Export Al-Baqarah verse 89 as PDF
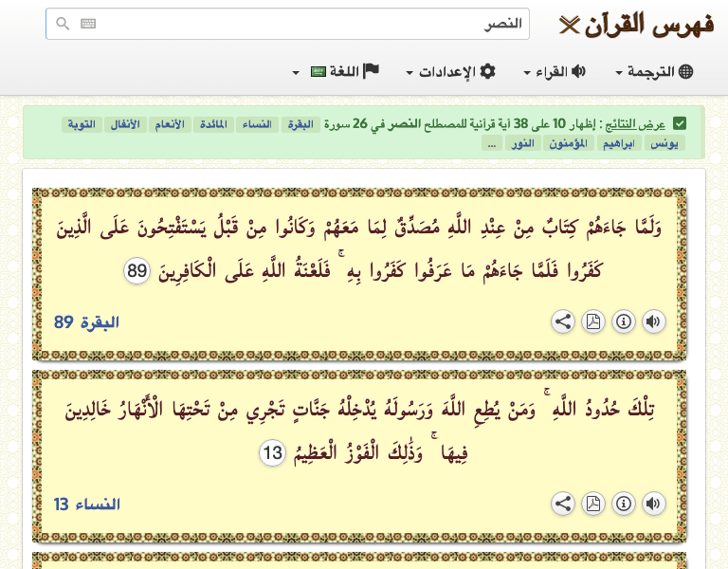Viewport: 728px width, 569px height. (592, 321)
